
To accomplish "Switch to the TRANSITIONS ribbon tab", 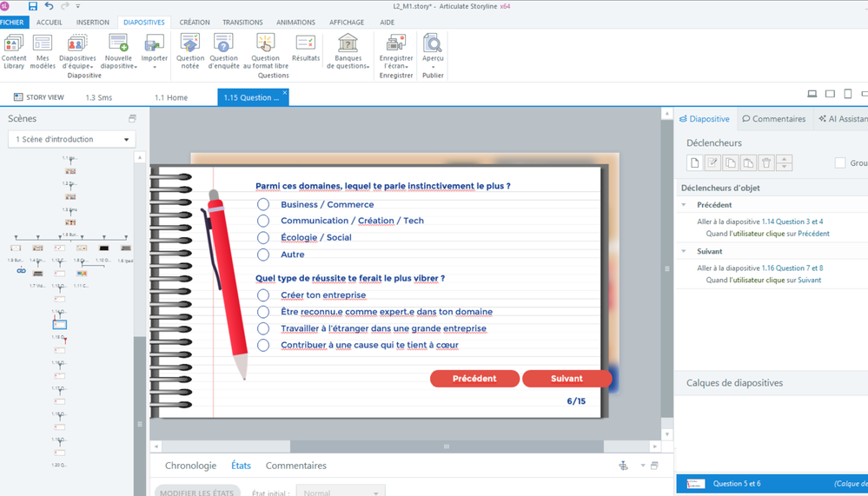I will (x=242, y=23).
